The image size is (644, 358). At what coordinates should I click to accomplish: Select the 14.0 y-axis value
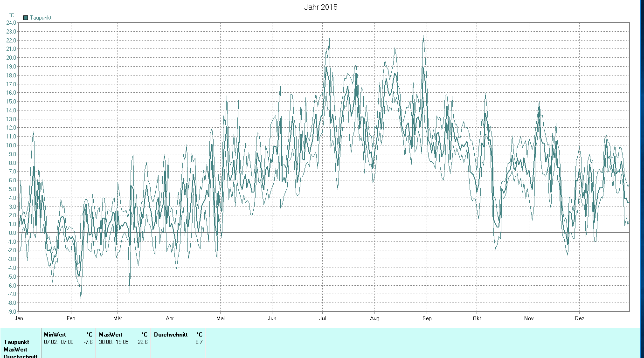point(11,110)
